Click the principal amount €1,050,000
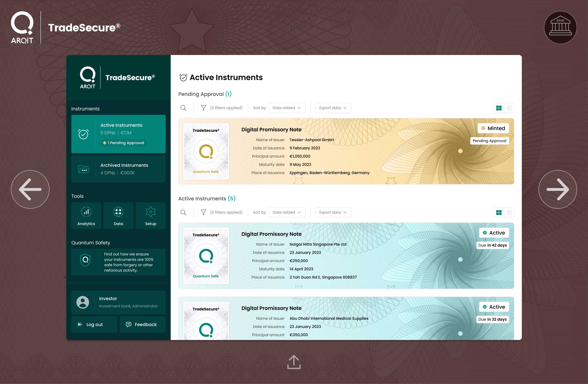Image resolution: width=588 pixels, height=384 pixels. [x=300, y=156]
